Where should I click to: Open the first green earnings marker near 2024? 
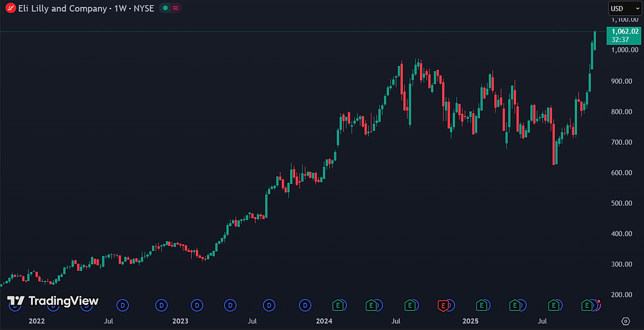click(338, 305)
